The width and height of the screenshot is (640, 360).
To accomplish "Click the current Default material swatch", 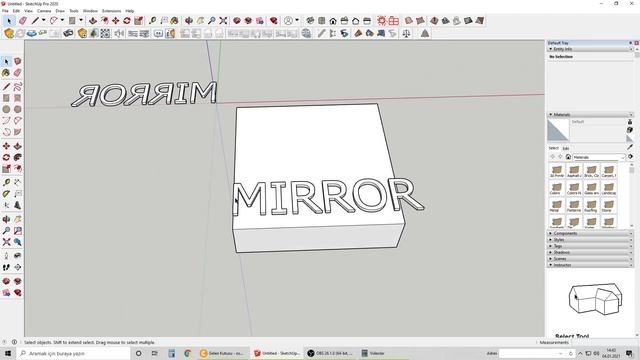I will coord(558,130).
